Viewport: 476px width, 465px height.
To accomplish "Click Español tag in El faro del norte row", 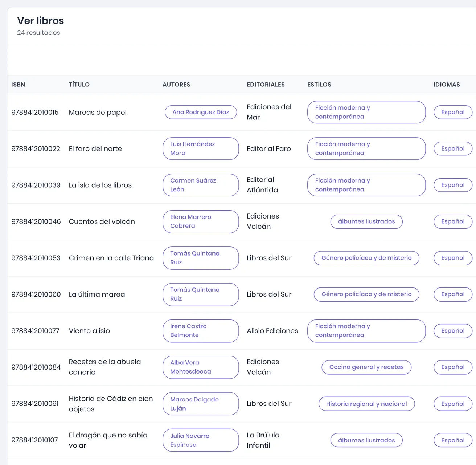I will click(x=453, y=148).
